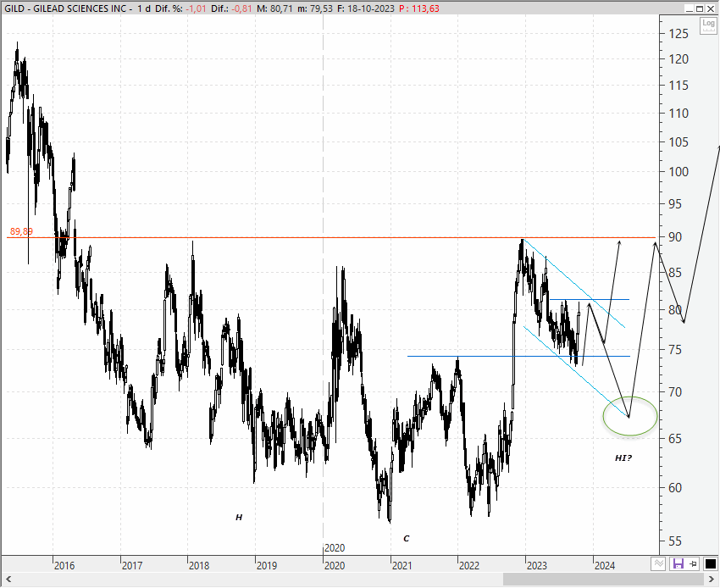Click the F: 18-10-2023 date in header

pos(366,8)
